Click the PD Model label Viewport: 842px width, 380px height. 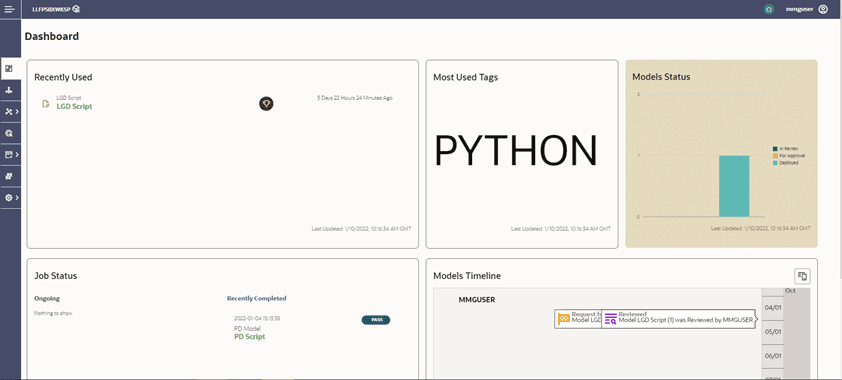(x=248, y=328)
